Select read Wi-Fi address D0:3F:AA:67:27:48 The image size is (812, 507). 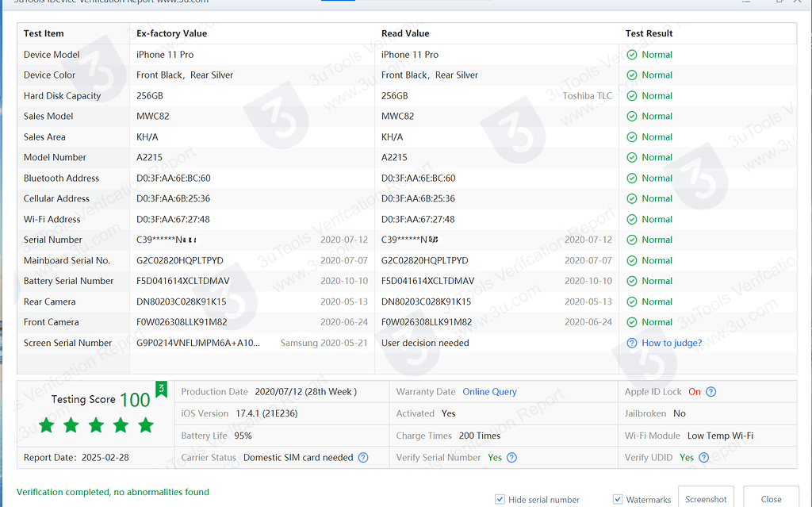click(x=418, y=219)
